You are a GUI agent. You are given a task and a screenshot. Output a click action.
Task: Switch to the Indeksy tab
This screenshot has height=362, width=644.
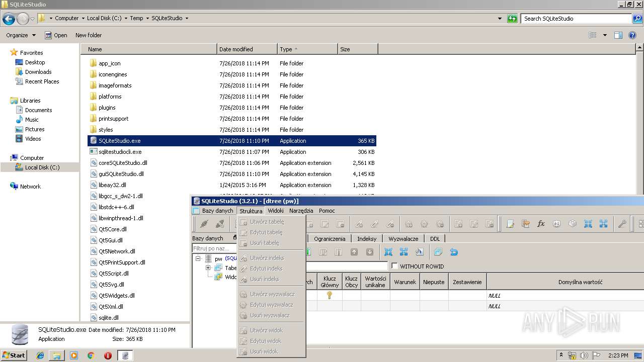click(x=367, y=239)
